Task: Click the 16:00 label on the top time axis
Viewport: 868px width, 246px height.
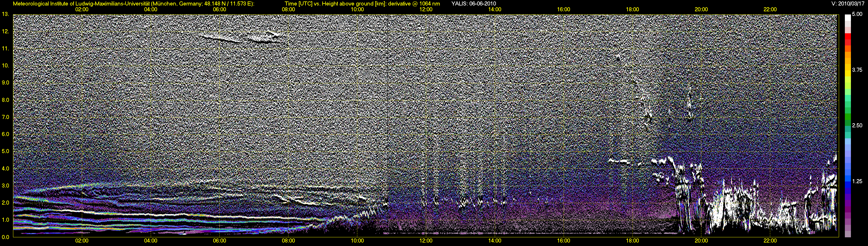Action: point(564,10)
